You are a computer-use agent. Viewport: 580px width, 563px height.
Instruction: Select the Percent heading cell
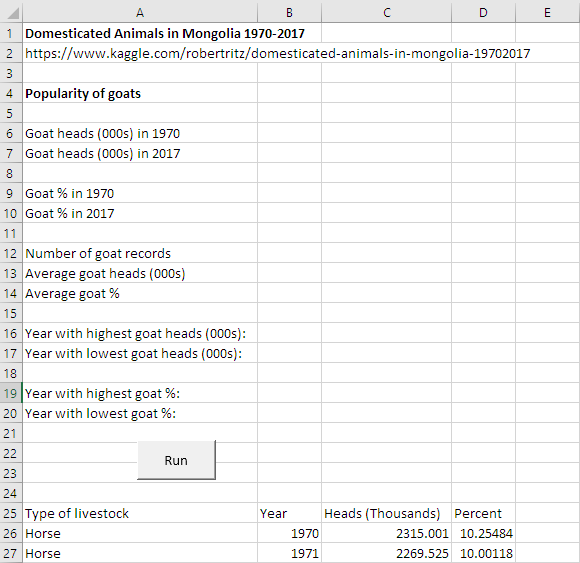click(483, 513)
